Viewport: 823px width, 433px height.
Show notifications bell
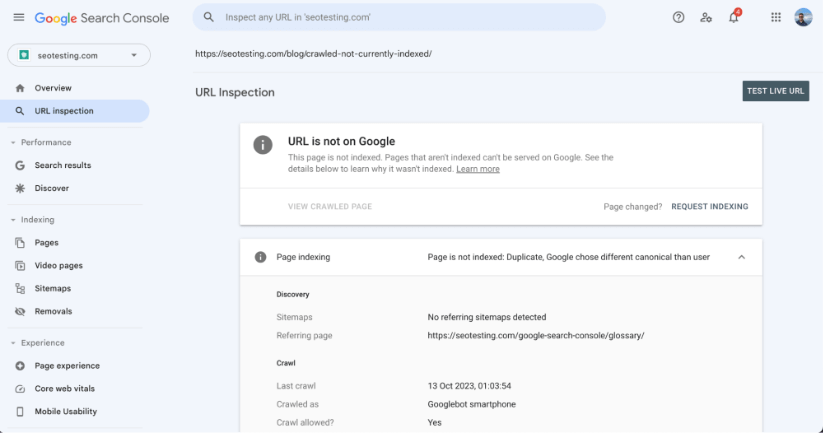[734, 17]
